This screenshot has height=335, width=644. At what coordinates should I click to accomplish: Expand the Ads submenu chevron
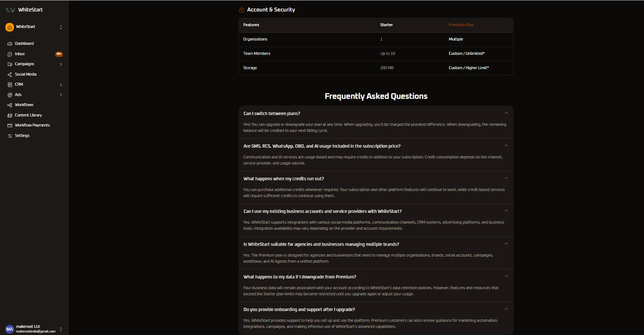click(61, 95)
